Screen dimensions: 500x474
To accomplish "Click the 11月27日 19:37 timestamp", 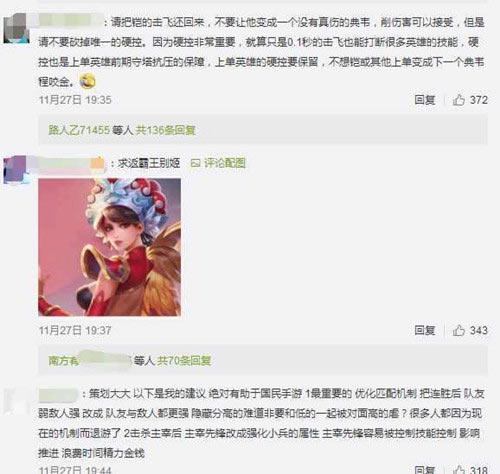I will 75,330.
